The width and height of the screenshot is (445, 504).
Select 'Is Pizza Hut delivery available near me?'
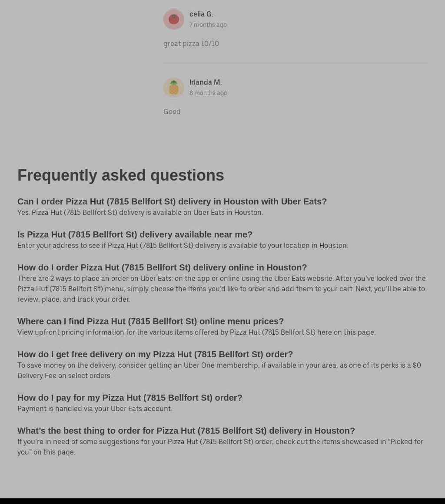[x=135, y=234]
